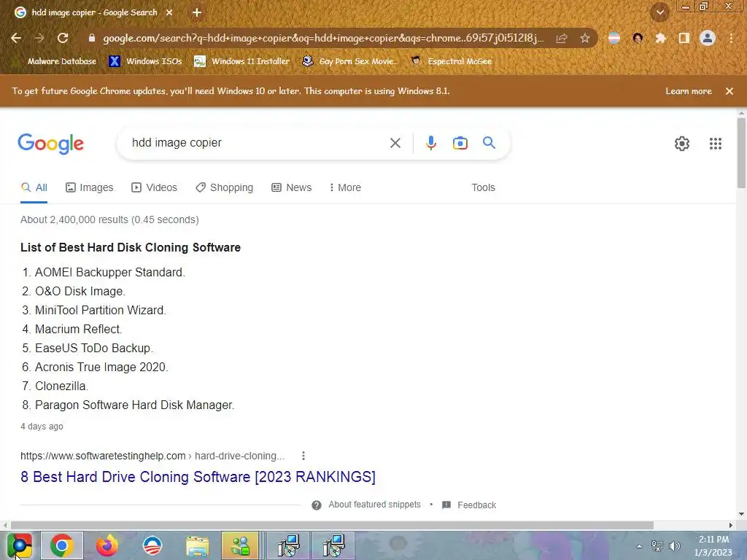Click the Macrium Reflect list entry

tap(78, 329)
